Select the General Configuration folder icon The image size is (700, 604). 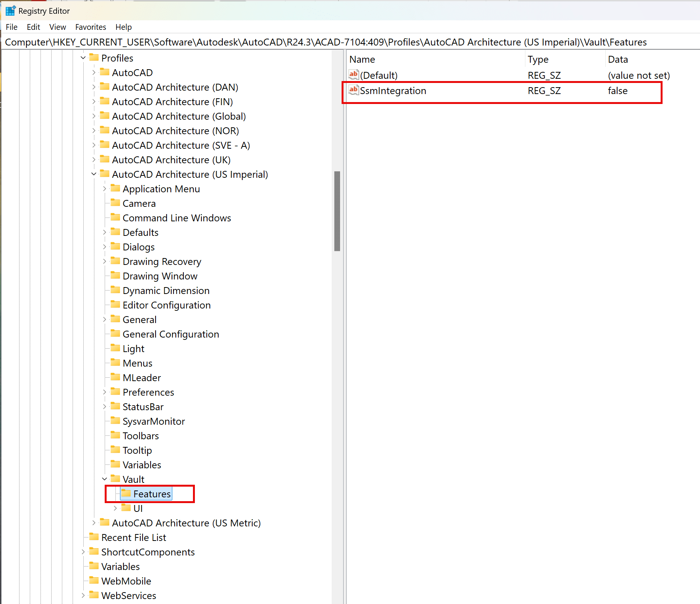point(115,333)
